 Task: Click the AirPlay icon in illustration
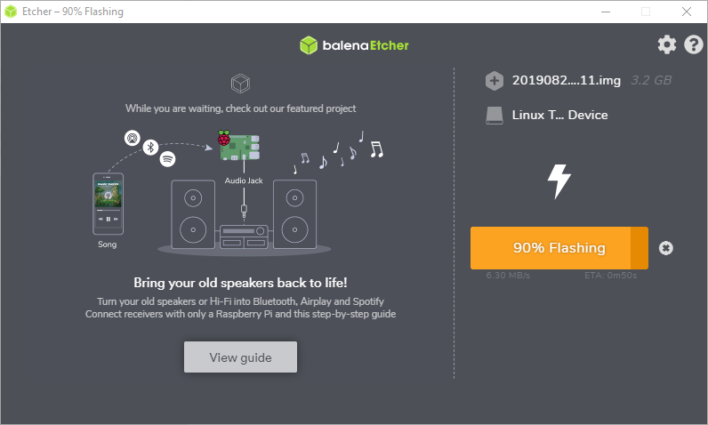point(131,136)
